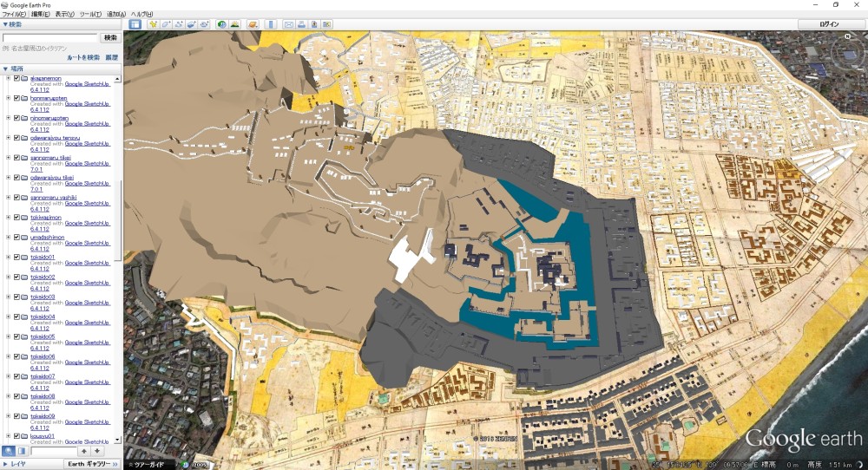Click the ログイン button
The width and height of the screenshot is (868, 470).
point(829,24)
